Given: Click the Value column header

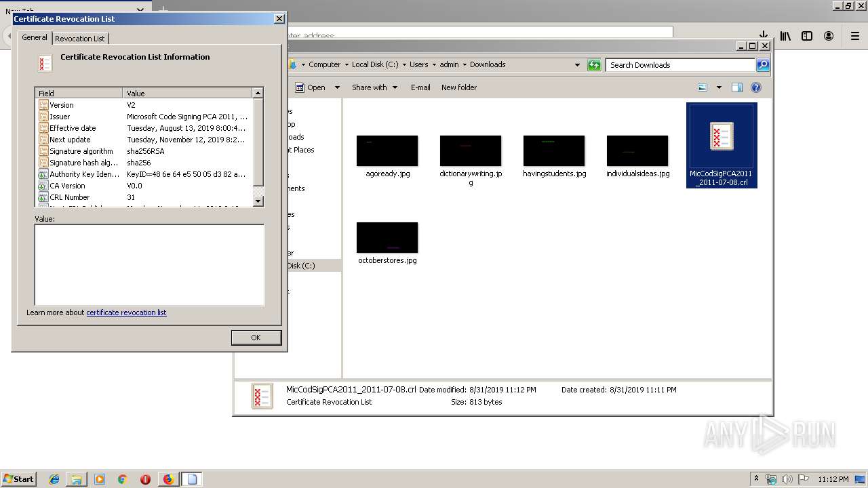Looking at the screenshot, I should click(x=187, y=93).
